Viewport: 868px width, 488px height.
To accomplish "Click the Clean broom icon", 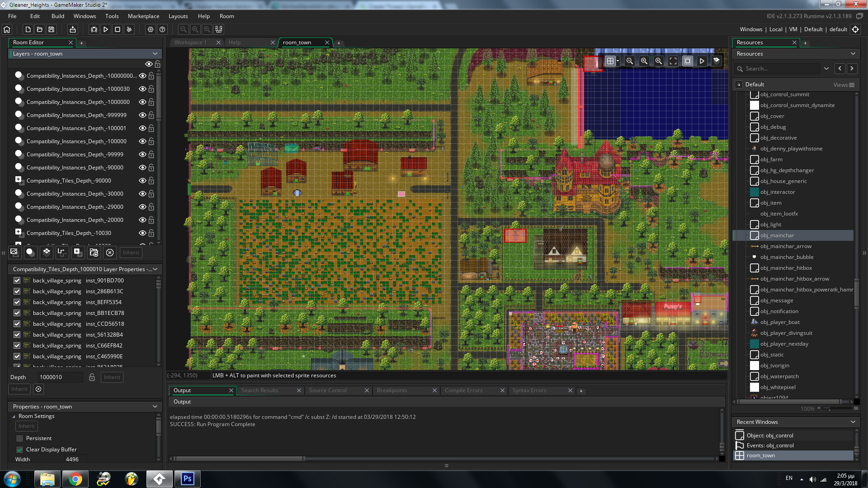I will 129,29.
